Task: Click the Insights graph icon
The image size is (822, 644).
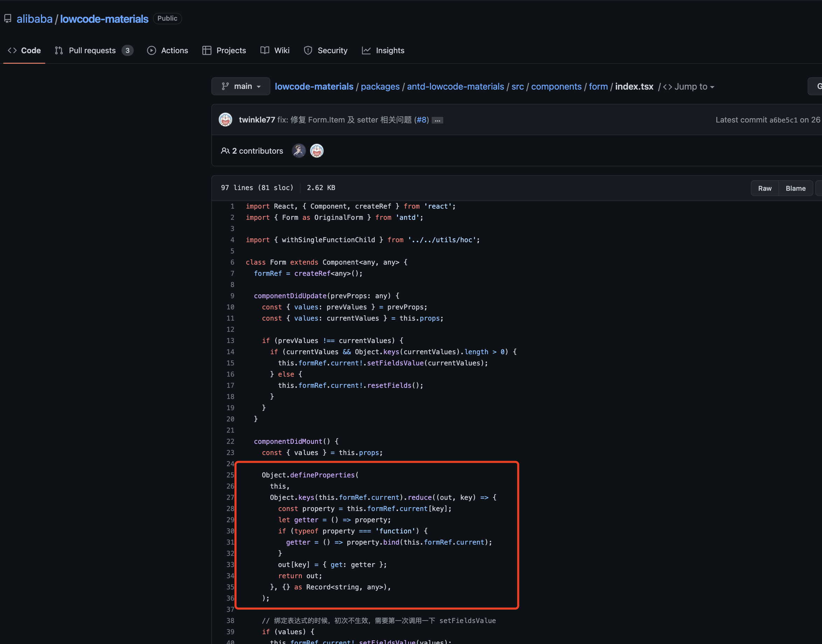Action: (x=366, y=50)
